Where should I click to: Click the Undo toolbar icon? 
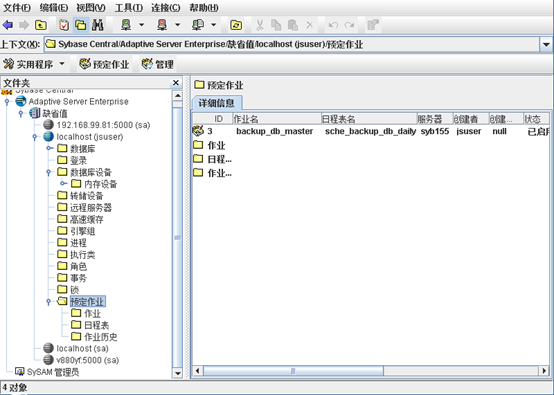(x=333, y=25)
